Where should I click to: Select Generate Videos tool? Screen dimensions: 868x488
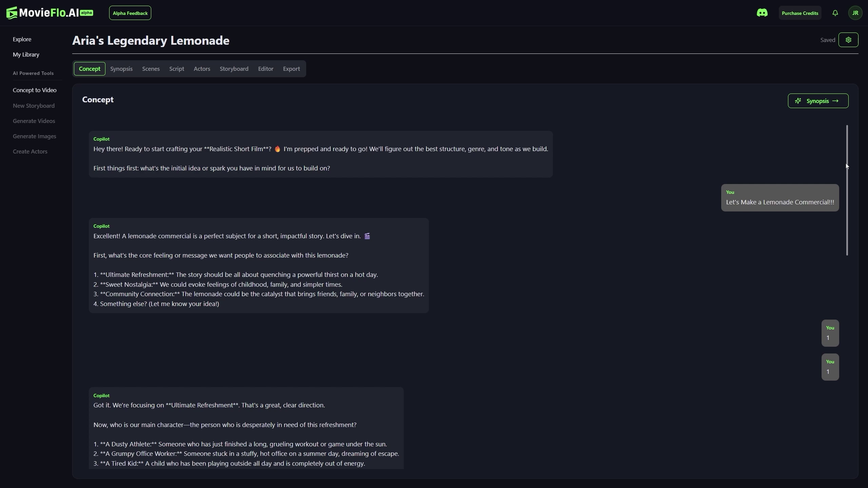point(34,121)
